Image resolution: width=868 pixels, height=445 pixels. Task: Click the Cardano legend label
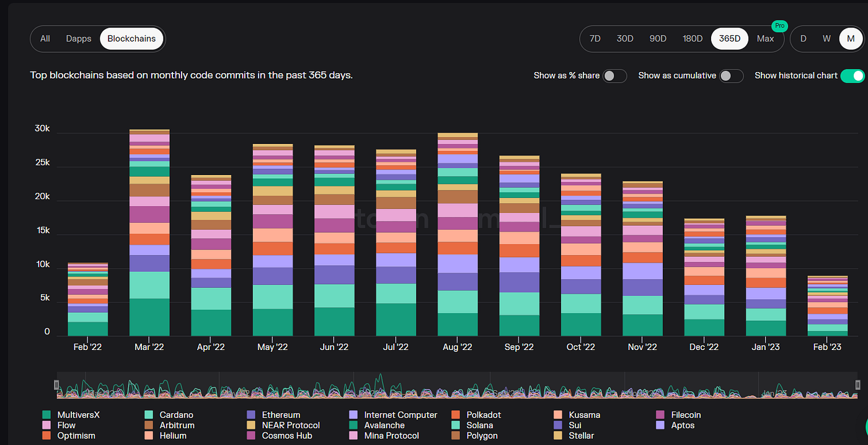click(x=177, y=415)
